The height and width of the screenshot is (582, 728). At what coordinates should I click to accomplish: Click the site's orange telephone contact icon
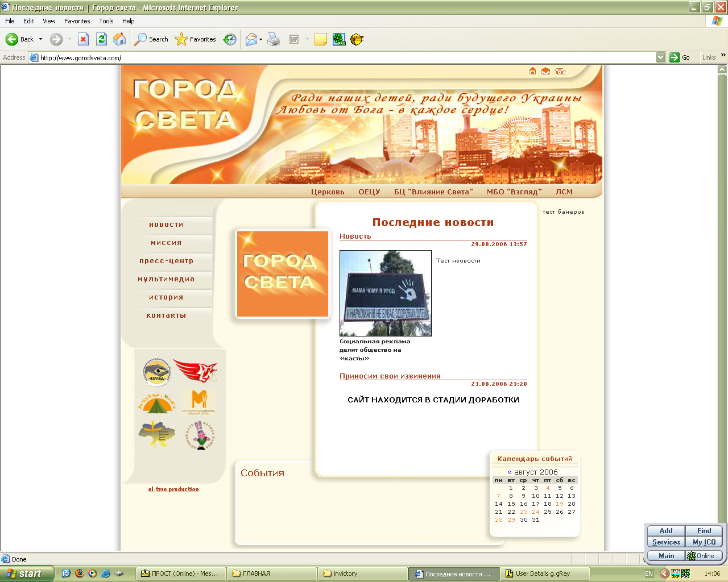560,71
